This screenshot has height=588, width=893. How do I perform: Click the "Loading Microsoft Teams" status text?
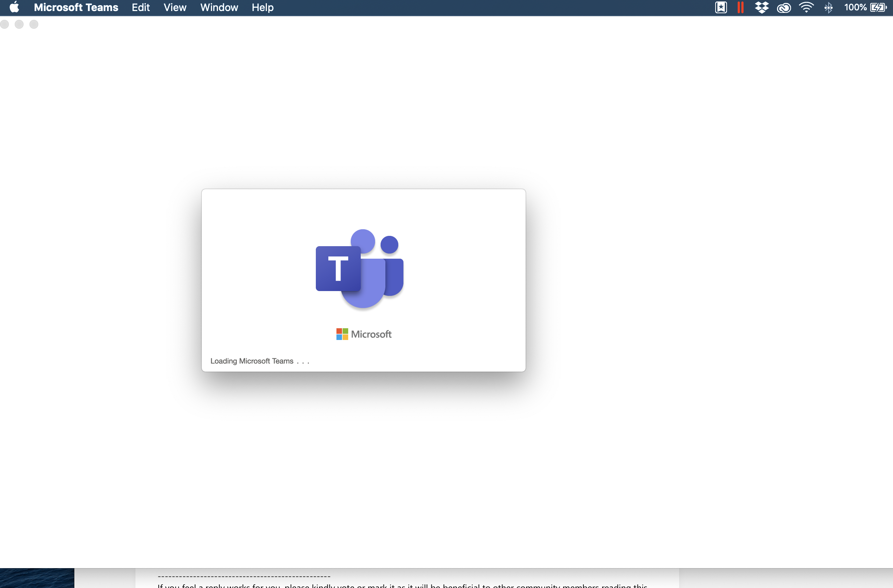tap(252, 361)
